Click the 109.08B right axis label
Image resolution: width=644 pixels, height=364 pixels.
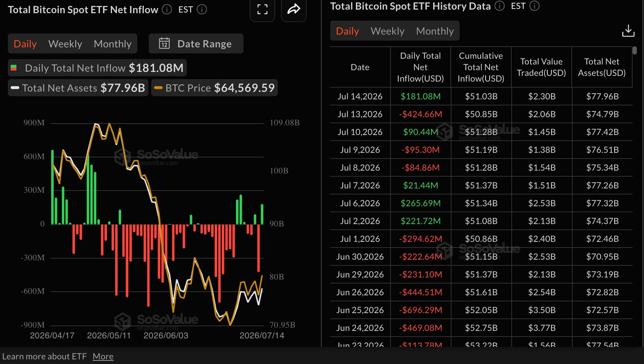tap(285, 123)
